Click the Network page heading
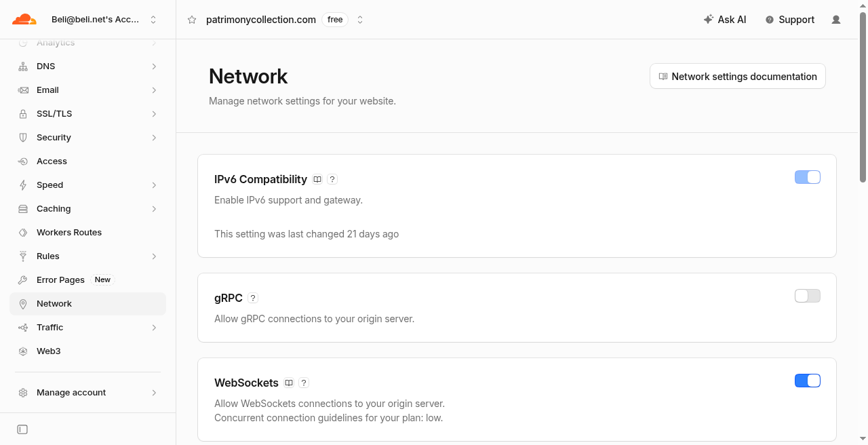The height and width of the screenshot is (445, 868). 248,76
